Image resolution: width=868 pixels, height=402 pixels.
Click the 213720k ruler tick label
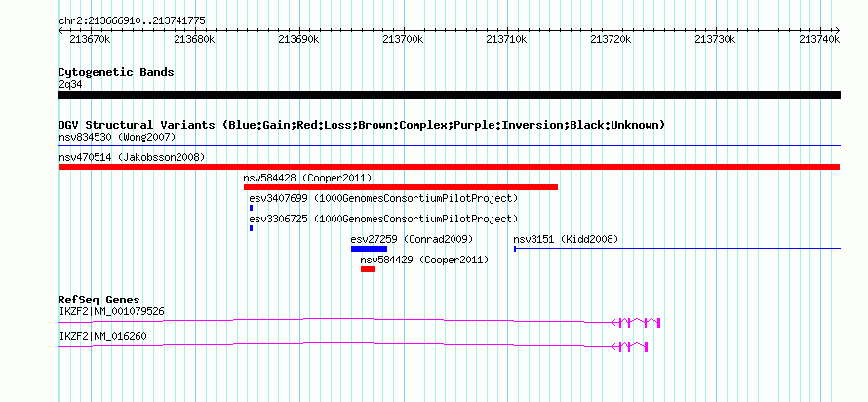tap(612, 39)
